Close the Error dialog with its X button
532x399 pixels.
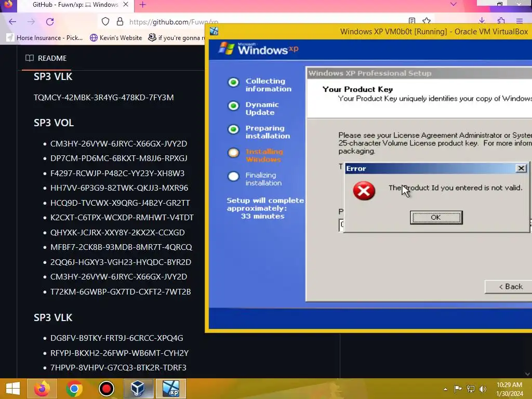pos(521,168)
